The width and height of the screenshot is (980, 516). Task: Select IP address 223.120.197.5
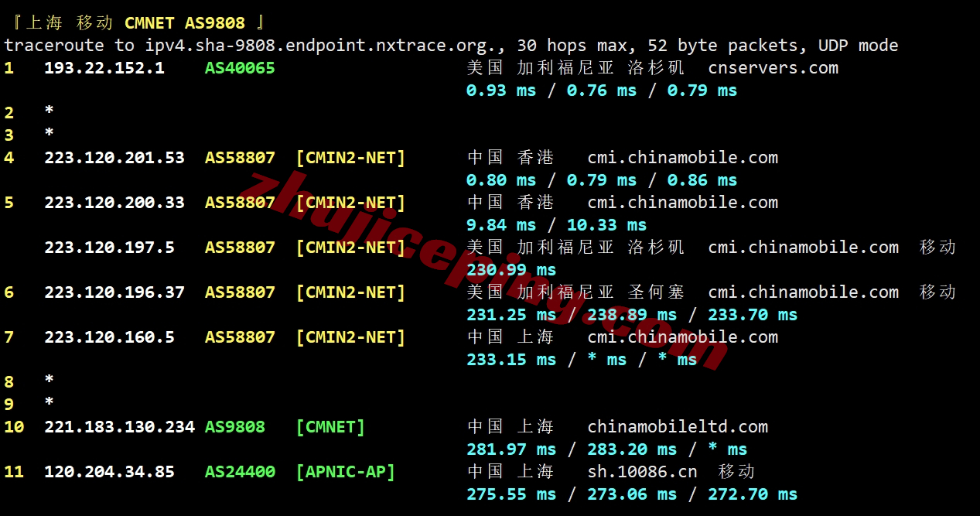[x=110, y=248]
